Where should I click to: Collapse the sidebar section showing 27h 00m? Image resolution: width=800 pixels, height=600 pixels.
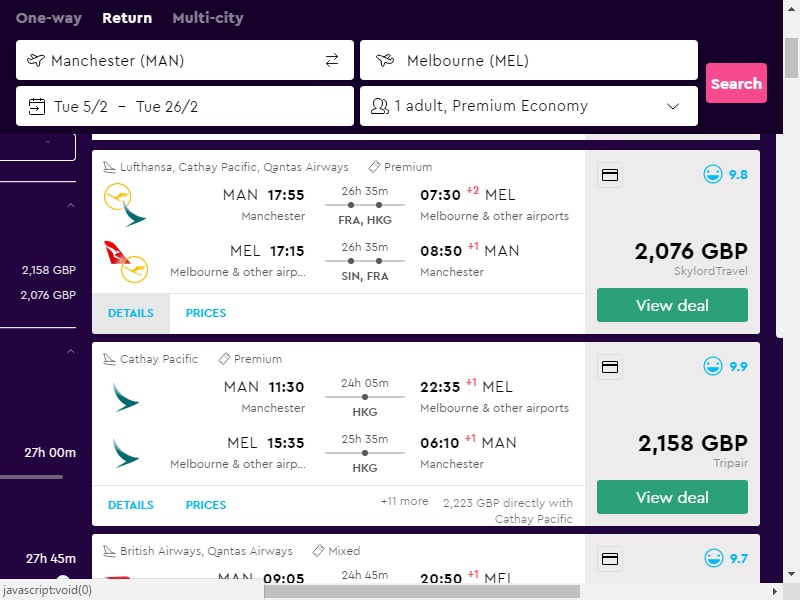coord(70,352)
